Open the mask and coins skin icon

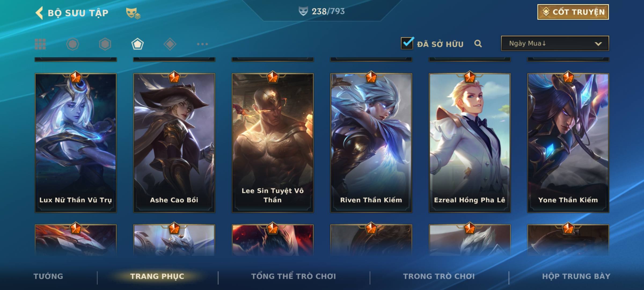[133, 13]
